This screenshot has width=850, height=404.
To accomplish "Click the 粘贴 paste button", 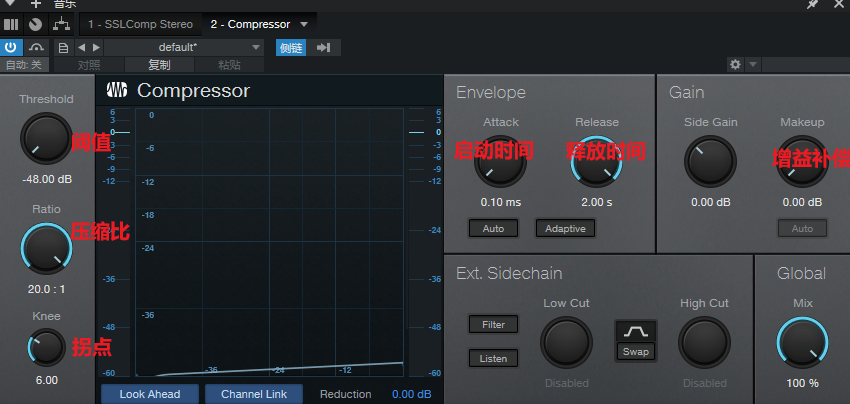I will click(229, 65).
